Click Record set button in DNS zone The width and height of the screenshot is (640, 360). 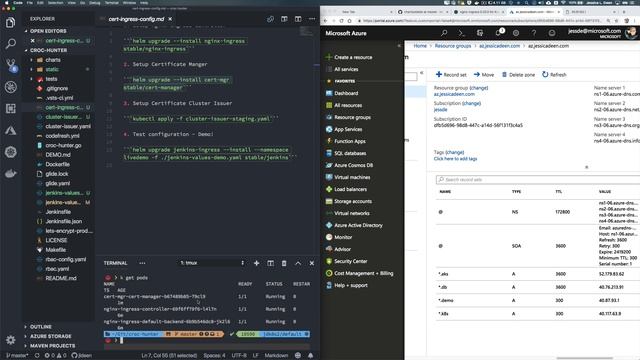coord(451,75)
